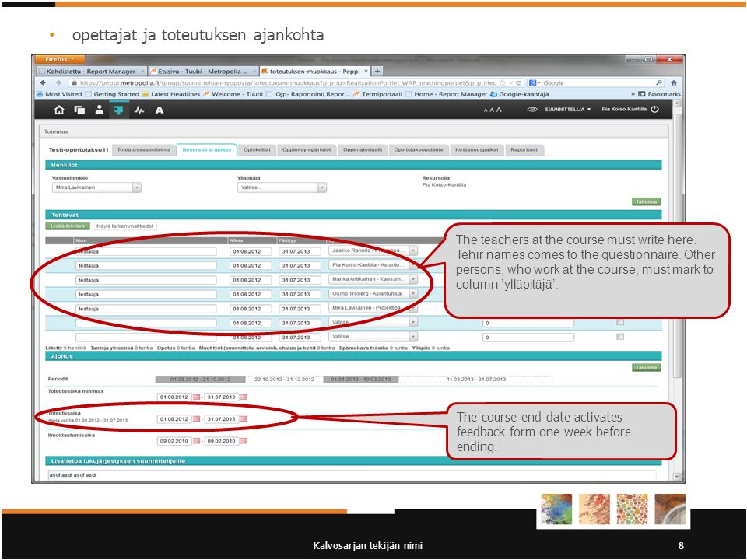Click the pulse activity icon

(139, 110)
